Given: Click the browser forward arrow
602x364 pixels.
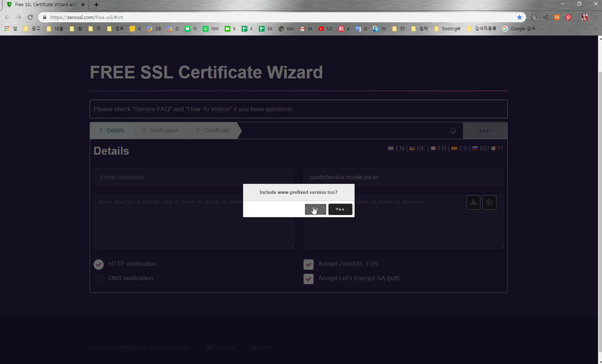Looking at the screenshot, I should pyautogui.click(x=19, y=17).
